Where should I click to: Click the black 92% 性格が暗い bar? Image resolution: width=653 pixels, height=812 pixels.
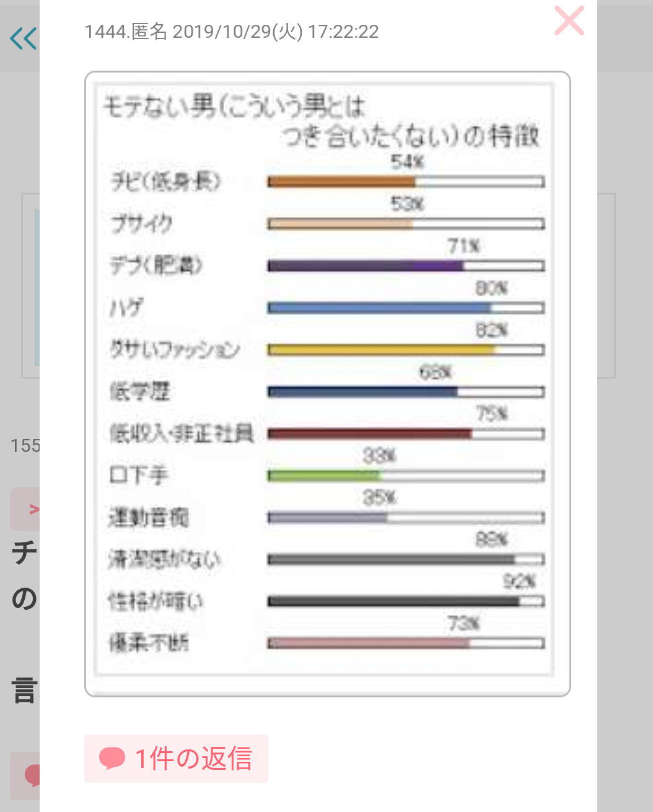point(406,601)
